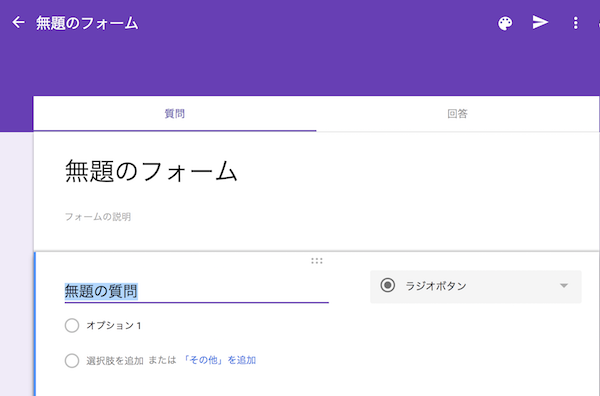Click the send paper-plane icon
The width and height of the screenshot is (600, 396).
(540, 23)
